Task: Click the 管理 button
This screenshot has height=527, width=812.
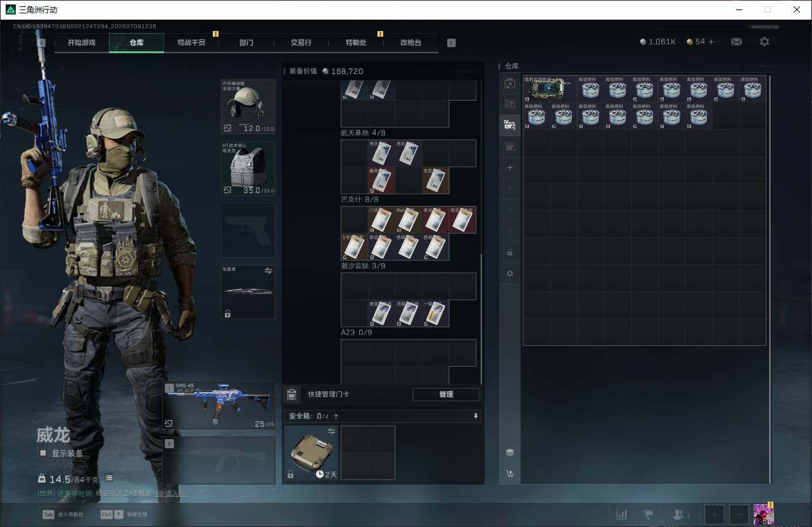Action: coord(446,394)
